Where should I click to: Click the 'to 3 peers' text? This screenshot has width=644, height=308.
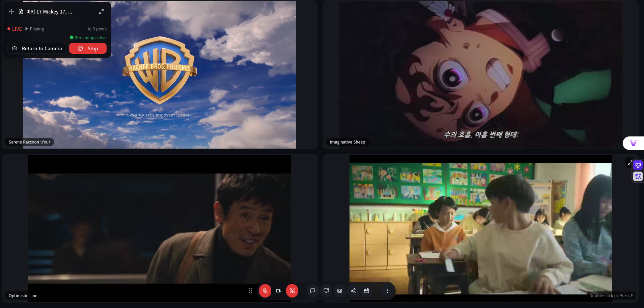click(x=97, y=29)
